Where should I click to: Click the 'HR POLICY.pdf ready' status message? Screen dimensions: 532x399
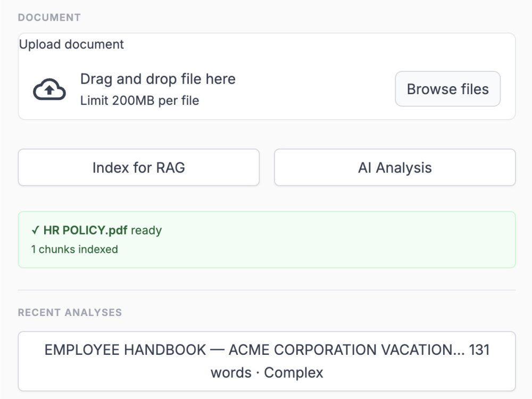pyautogui.click(x=96, y=230)
